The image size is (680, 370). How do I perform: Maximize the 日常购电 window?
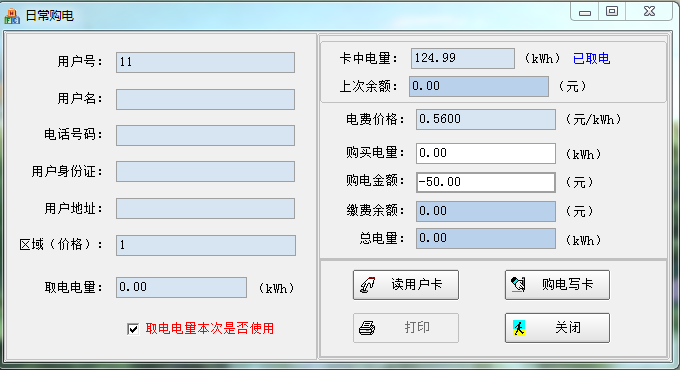point(612,11)
